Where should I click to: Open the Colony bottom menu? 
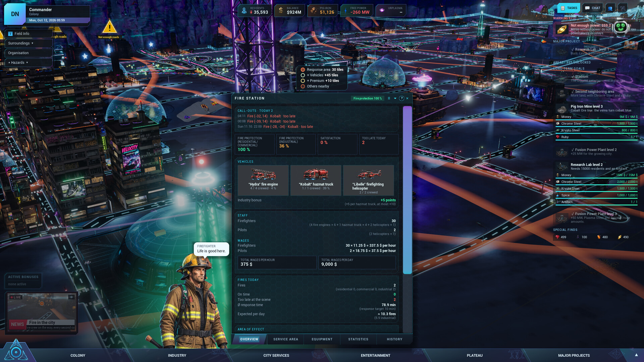78,355
